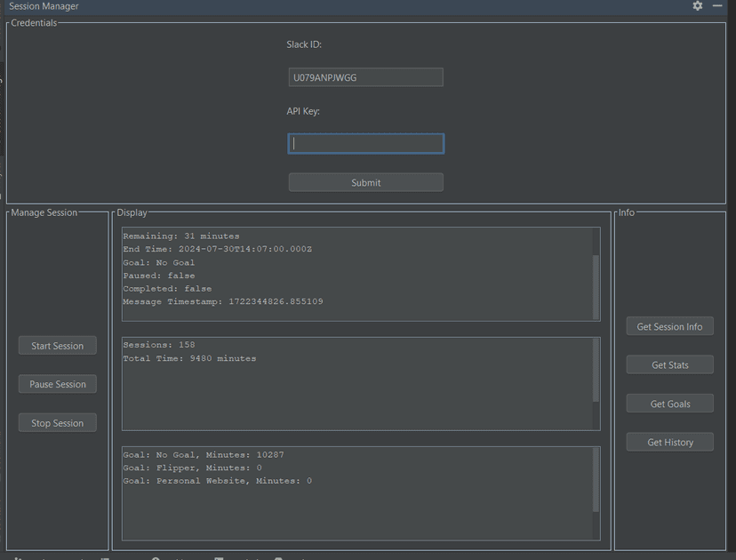Click the Get Goals button
Screen dimensions: 736x560
[x=669, y=404]
